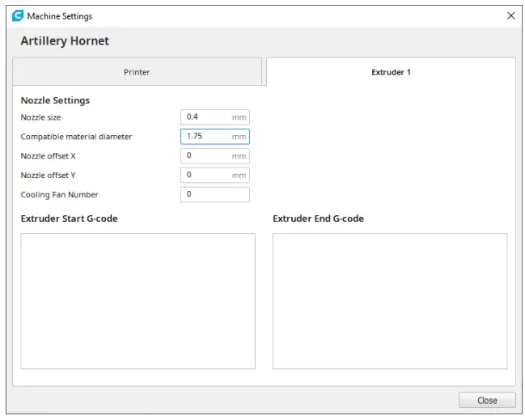Click the Artillery Hornet printer name
This screenshot has height=420, width=525.
pyautogui.click(x=65, y=40)
